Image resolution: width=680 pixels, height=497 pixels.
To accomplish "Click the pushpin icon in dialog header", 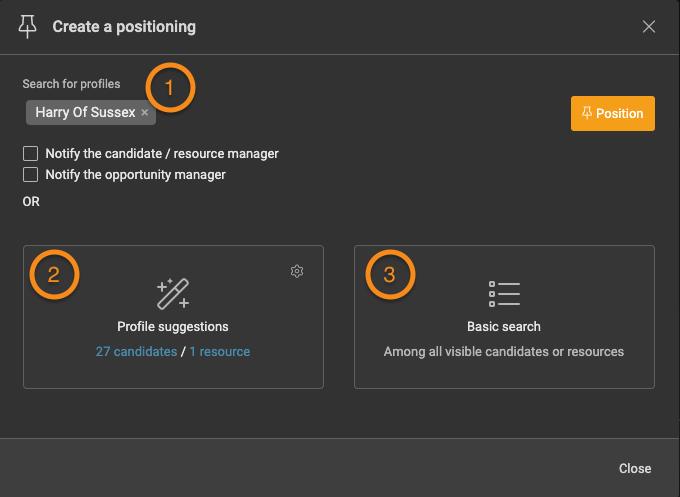I will 27,26.
